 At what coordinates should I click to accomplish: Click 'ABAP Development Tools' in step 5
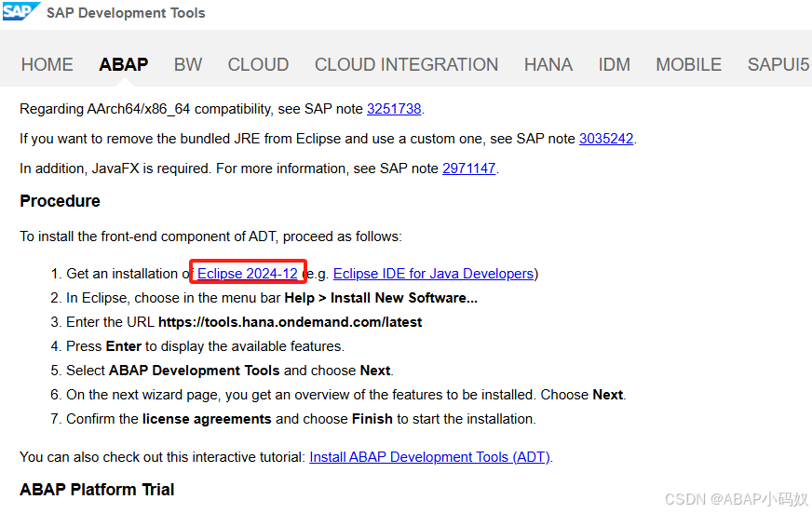[x=195, y=371]
